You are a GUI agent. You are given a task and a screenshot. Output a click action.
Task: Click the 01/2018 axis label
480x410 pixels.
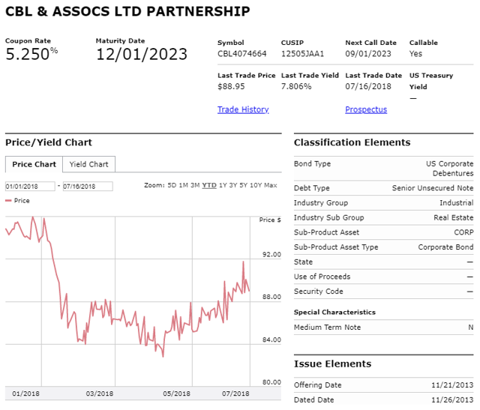pos(26,394)
